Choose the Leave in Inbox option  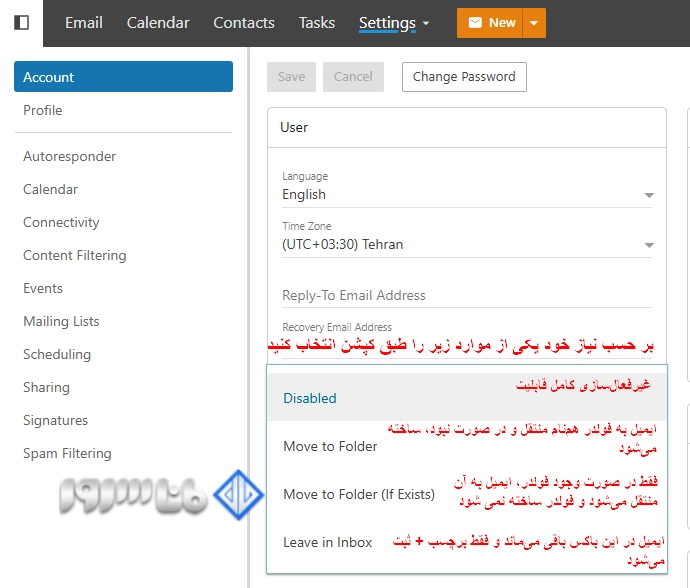click(x=467, y=542)
